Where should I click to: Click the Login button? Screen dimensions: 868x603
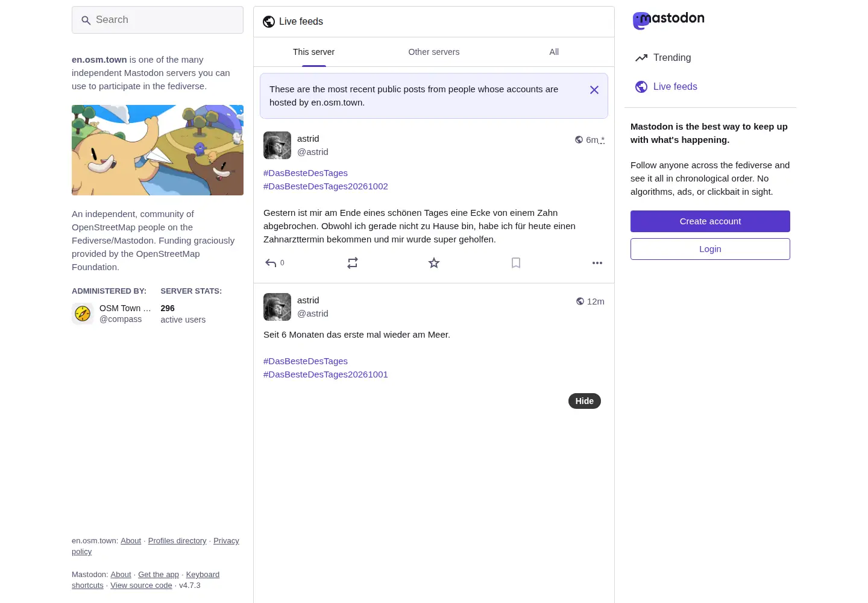pos(710,249)
